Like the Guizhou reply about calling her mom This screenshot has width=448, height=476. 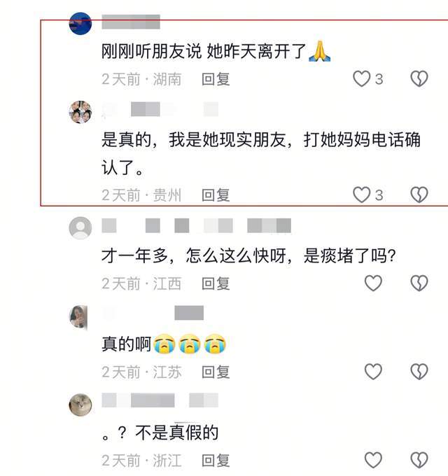click(x=361, y=195)
